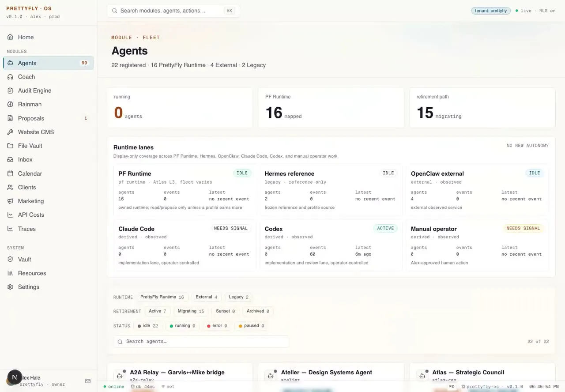Click the Claude Code NEEDS SIGNAL badge
The width and height of the screenshot is (565, 392).
click(230, 228)
